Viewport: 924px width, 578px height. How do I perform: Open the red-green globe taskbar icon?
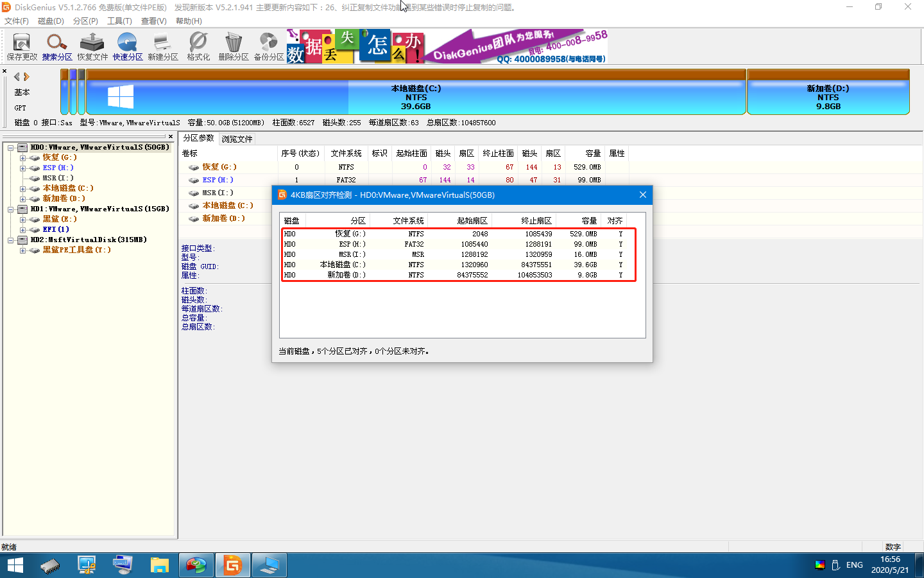coord(196,565)
